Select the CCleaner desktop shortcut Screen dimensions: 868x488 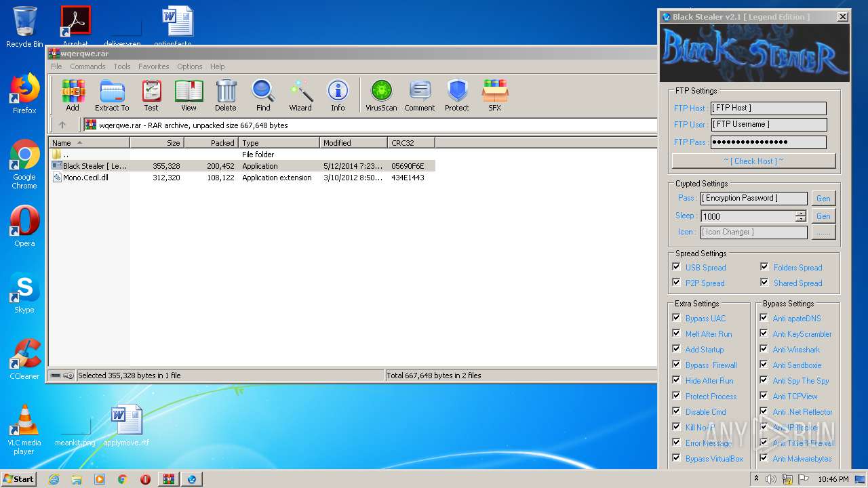point(24,359)
